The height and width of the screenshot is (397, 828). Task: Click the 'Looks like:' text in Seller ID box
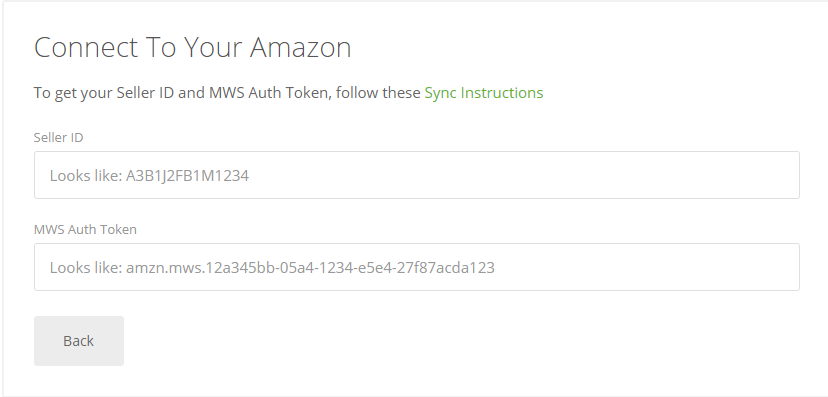[x=86, y=176]
